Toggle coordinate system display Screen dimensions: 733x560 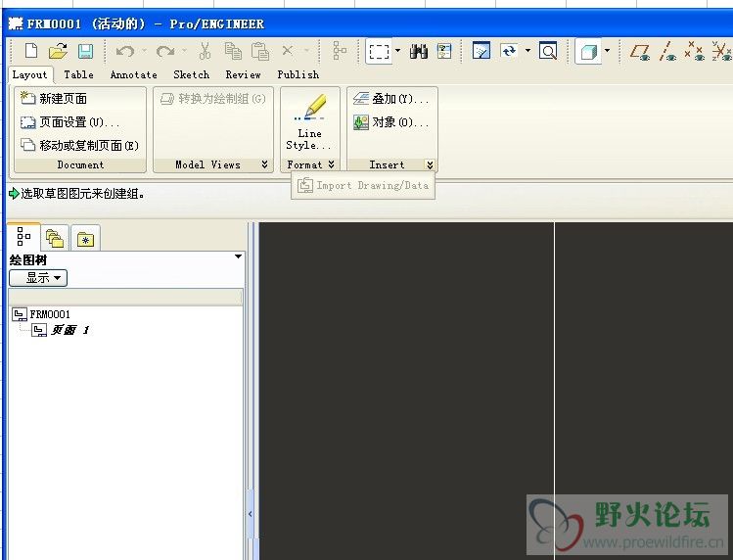721,51
